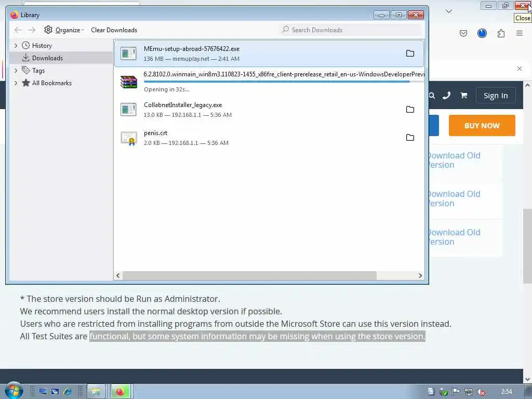532x399 pixels.
Task: Open the Firefox account profile icon
Action: 482,33
